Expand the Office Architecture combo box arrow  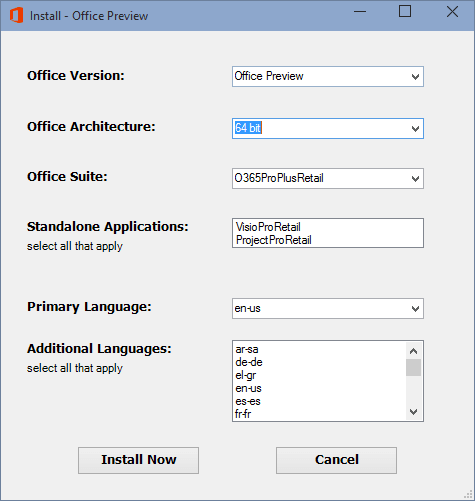[x=415, y=128]
